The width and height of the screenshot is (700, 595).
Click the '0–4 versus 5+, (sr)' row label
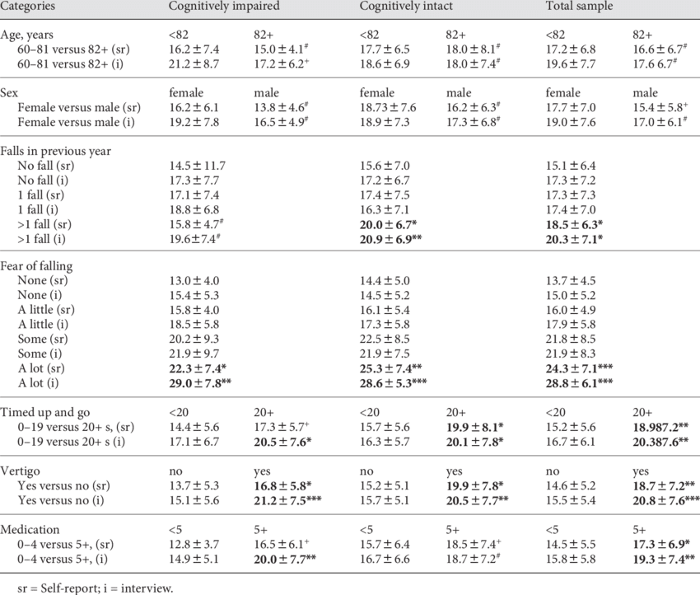coord(66,545)
